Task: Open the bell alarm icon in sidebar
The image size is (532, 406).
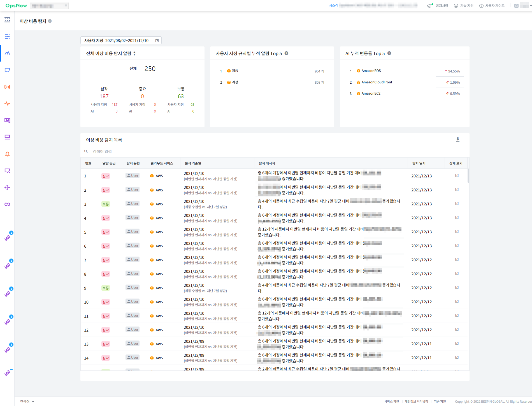Action: (7, 154)
